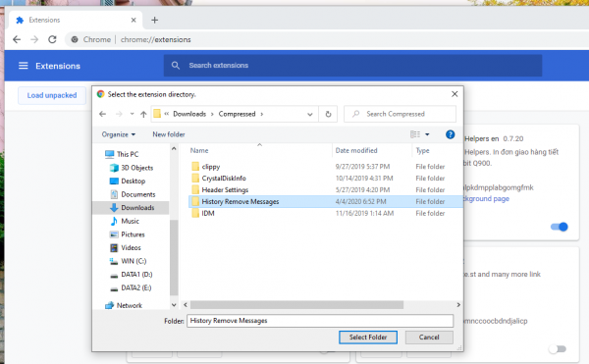Click the horizontal scrollbar left arrow

tap(186, 305)
